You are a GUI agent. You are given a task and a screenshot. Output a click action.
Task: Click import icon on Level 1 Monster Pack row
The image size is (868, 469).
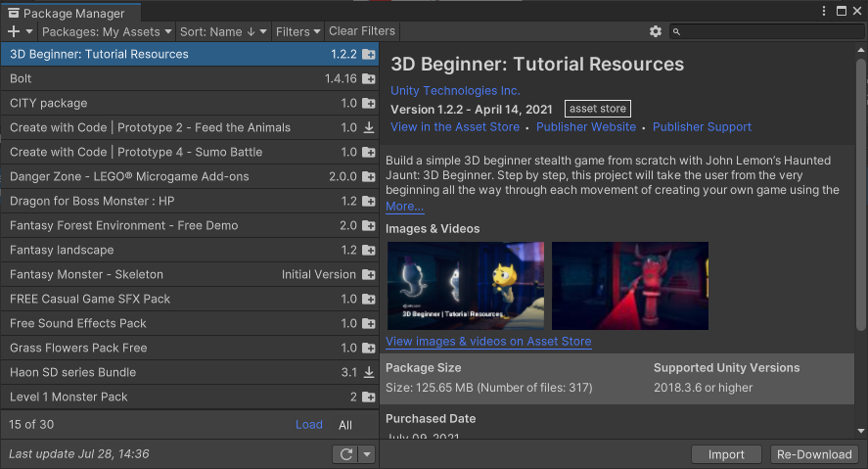(369, 397)
